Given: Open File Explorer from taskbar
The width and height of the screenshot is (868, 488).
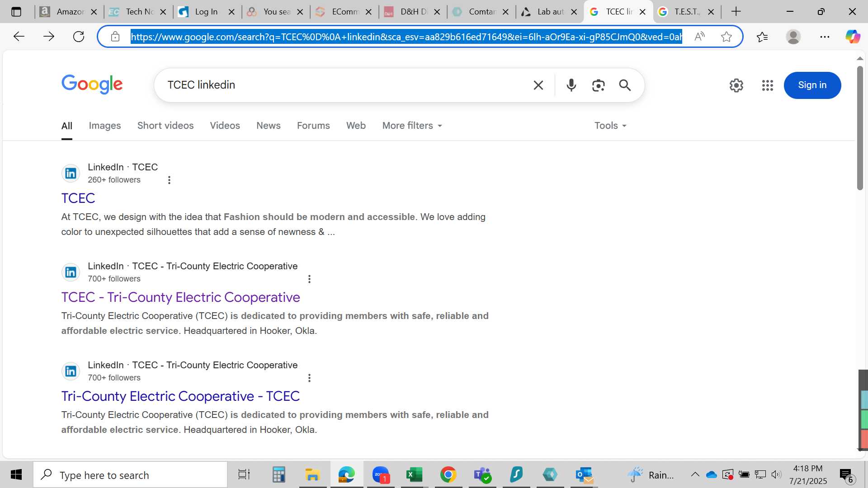Looking at the screenshot, I should point(312,474).
